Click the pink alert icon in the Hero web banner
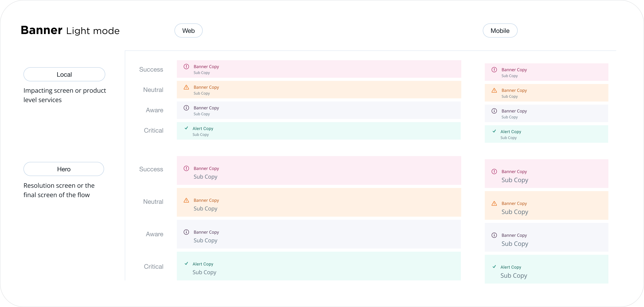The height and width of the screenshot is (307, 644). pos(186,169)
